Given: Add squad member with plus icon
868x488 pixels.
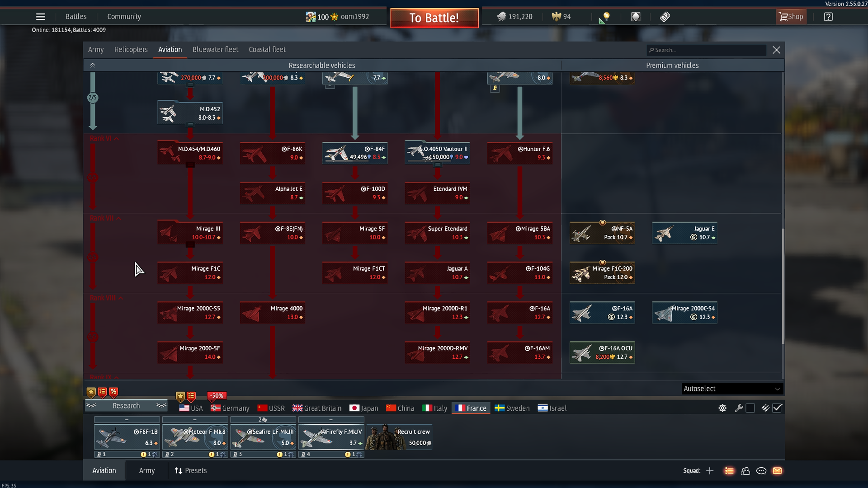Looking at the screenshot, I should pos(710,471).
